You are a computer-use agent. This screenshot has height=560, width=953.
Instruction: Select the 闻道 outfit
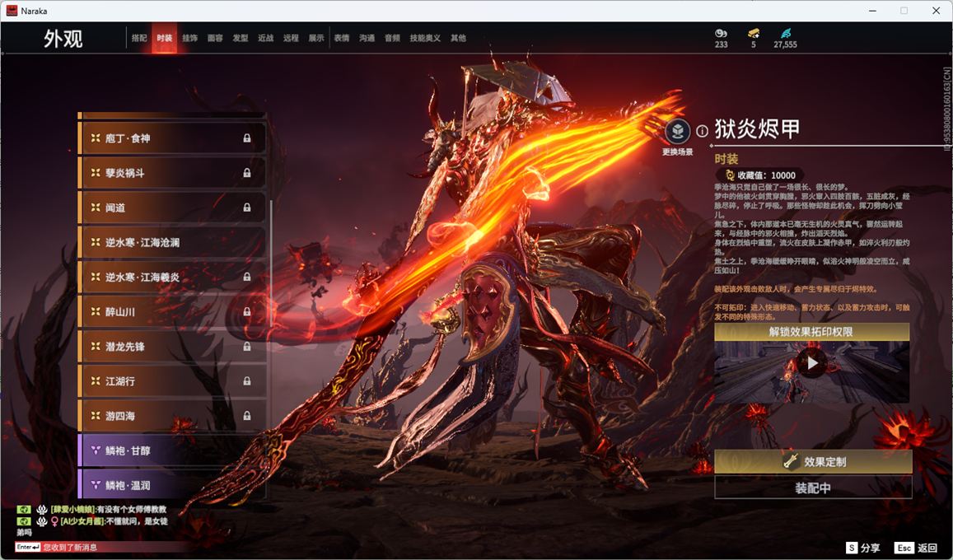[173, 208]
